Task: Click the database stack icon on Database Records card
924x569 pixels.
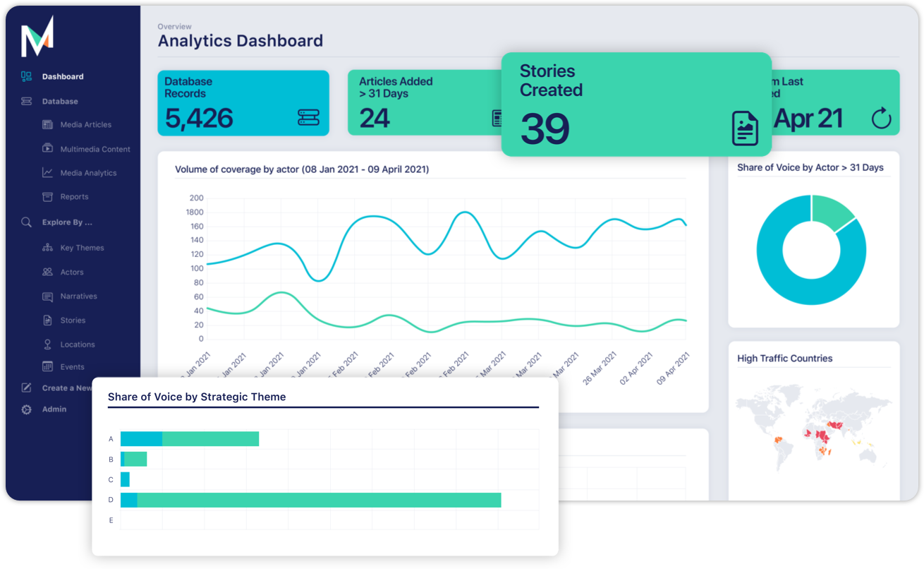Action: (x=308, y=118)
